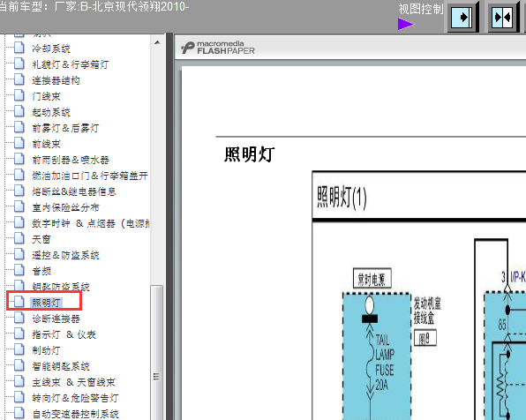Select 前线束 tree item
Viewport: 526px width, 420px height.
(46, 144)
